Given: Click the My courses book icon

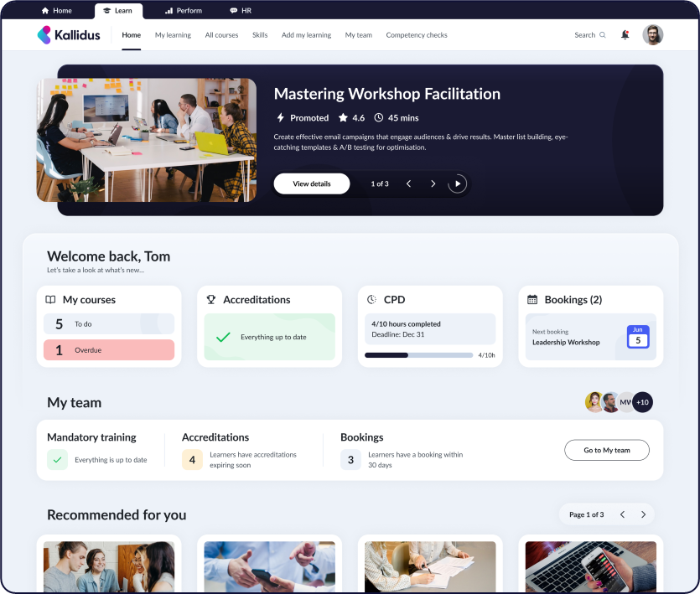Looking at the screenshot, I should tap(50, 300).
